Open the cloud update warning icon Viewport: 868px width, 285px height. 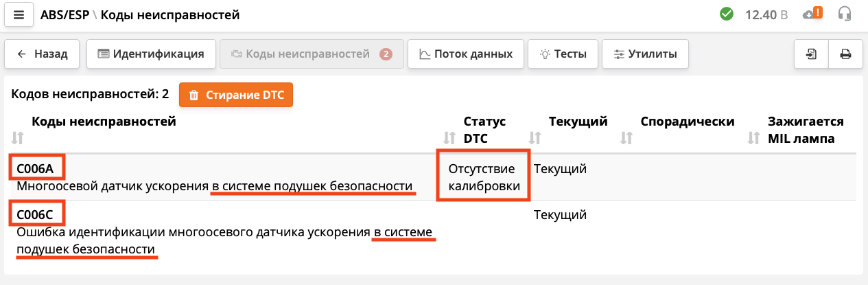[812, 14]
